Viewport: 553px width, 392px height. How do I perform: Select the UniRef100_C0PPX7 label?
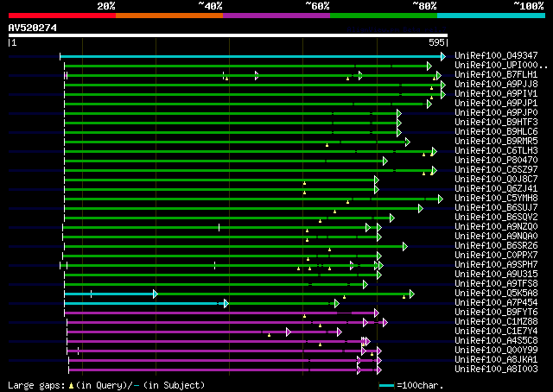tap(496, 256)
